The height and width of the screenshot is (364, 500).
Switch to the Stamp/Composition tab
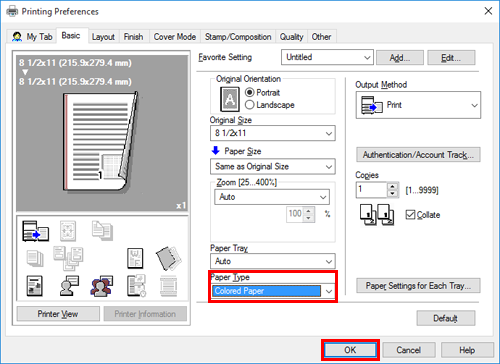[x=238, y=37]
